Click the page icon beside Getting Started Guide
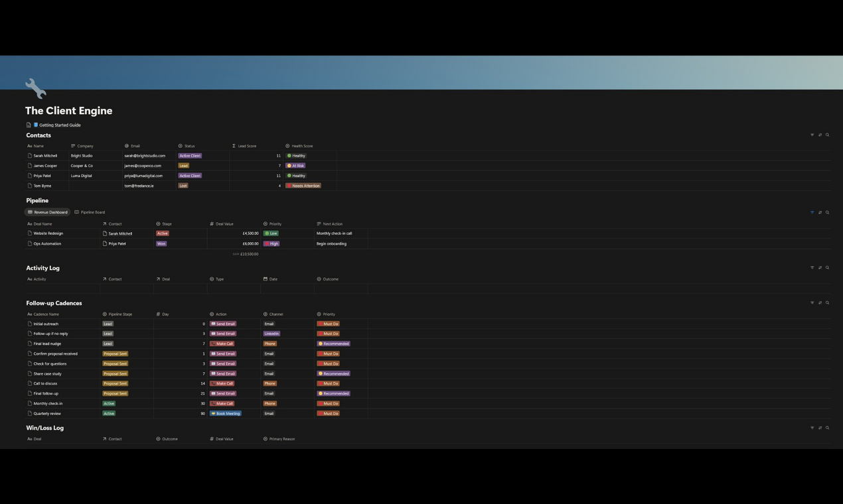Image resolution: width=843 pixels, height=504 pixels. (x=29, y=125)
